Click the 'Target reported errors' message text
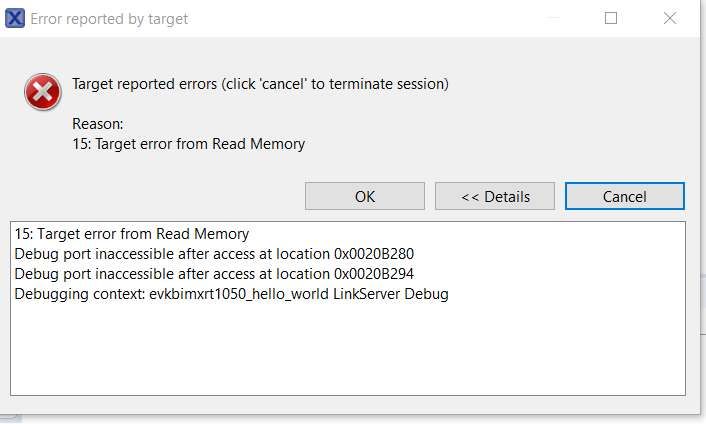This screenshot has height=424, width=706. coord(260,84)
